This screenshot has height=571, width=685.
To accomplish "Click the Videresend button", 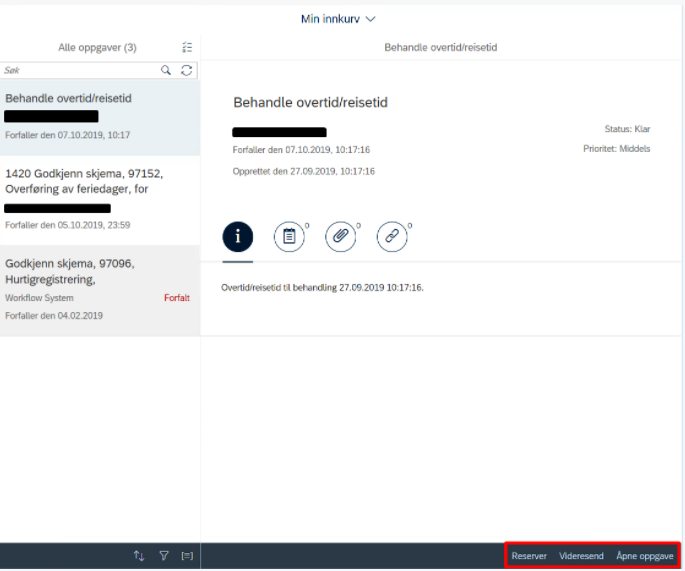I will (581, 556).
